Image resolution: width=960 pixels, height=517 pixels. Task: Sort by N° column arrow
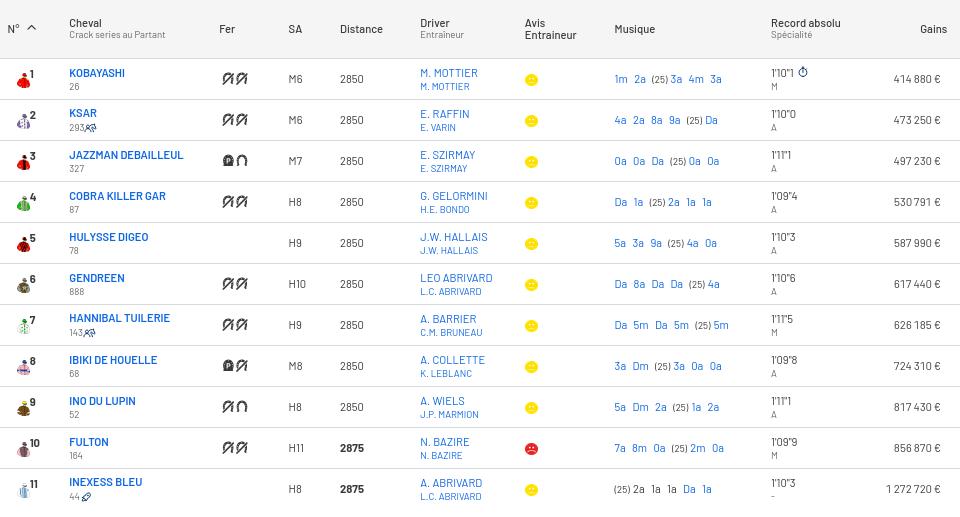pos(31,28)
